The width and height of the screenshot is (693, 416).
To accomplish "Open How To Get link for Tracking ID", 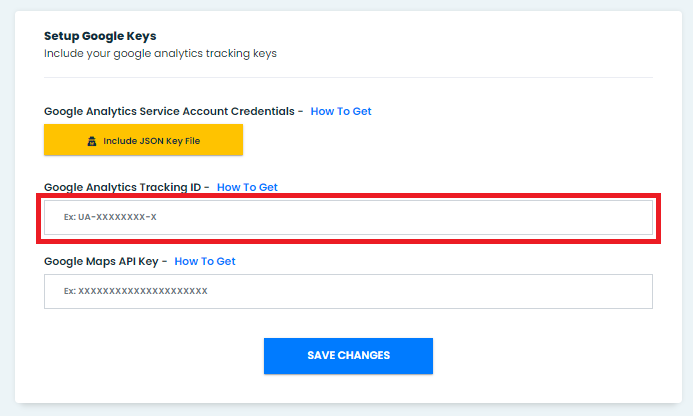I will pyautogui.click(x=247, y=187).
